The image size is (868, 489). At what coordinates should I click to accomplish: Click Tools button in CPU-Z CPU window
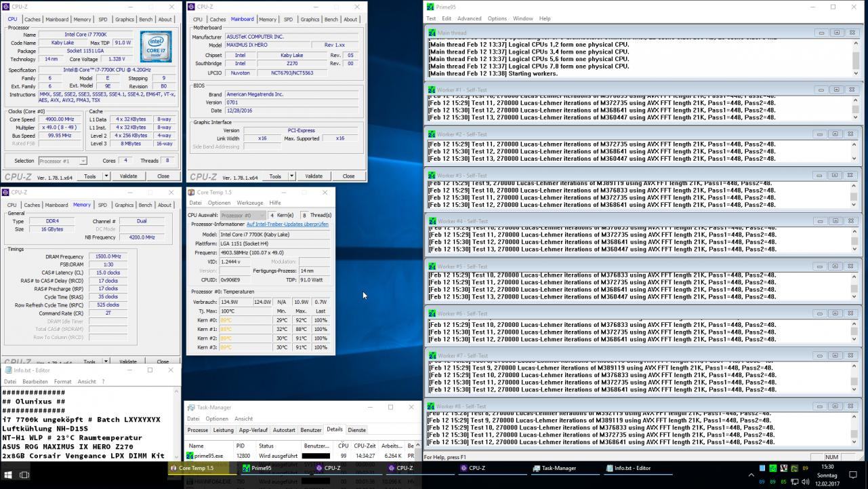click(89, 176)
